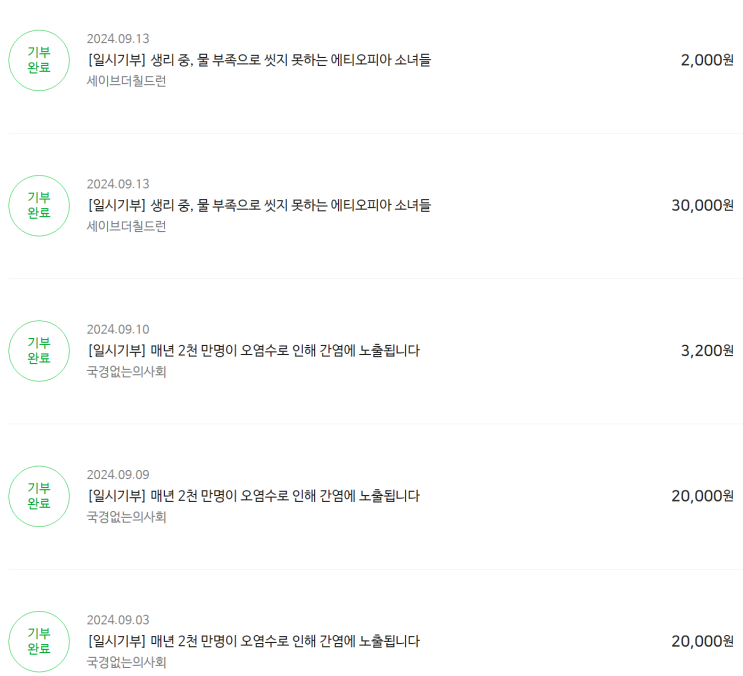Click 국경없는의사회 under the 2024.09.09 donation
The width and height of the screenshot is (743, 676).
pyautogui.click(x=126, y=517)
